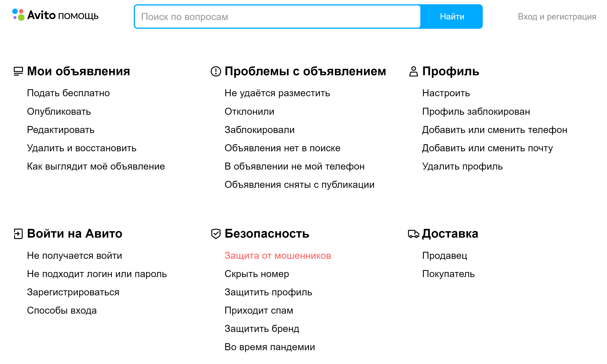Click the delivery truck icon beside Доставка
The height and width of the screenshot is (364, 607).
point(413,234)
